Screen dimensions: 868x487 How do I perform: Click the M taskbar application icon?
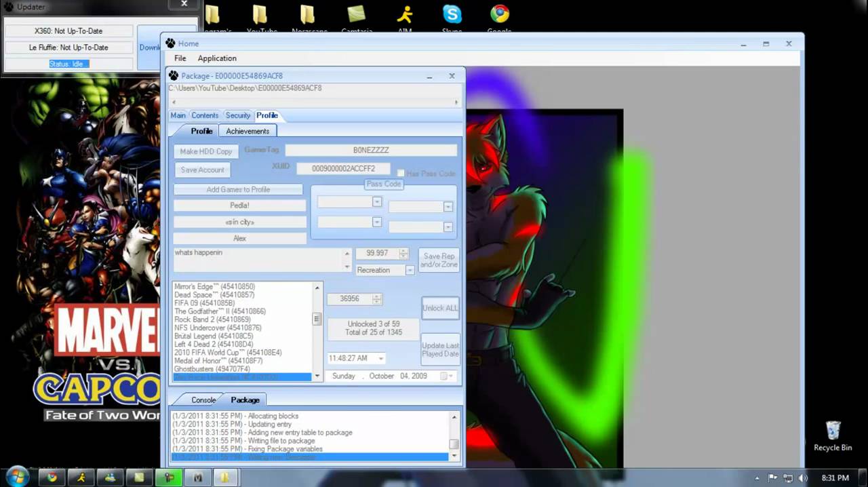click(x=197, y=478)
